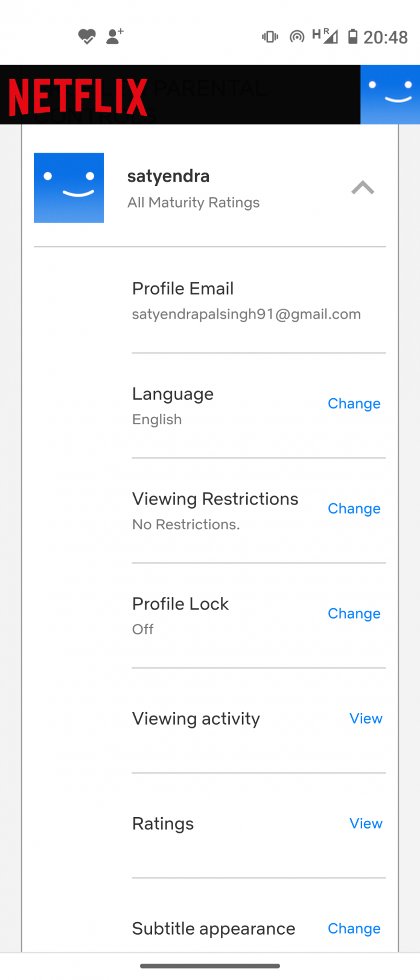
Task: Change the Profile Lock setting
Action: [354, 613]
